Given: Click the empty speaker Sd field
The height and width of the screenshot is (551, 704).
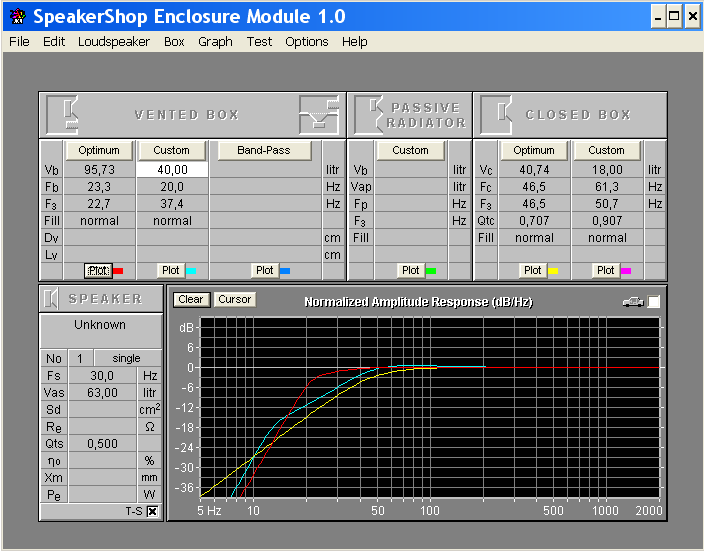Looking at the screenshot, I should pos(102,410).
